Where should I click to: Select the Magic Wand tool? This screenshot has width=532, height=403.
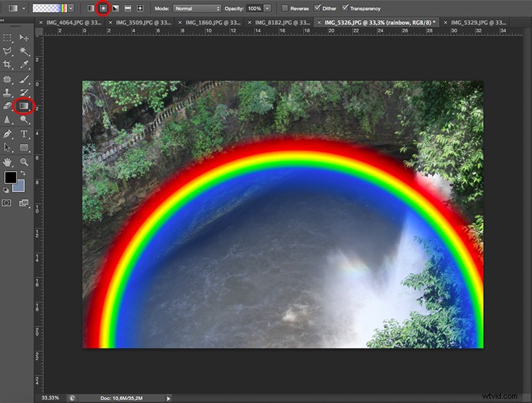[23, 51]
